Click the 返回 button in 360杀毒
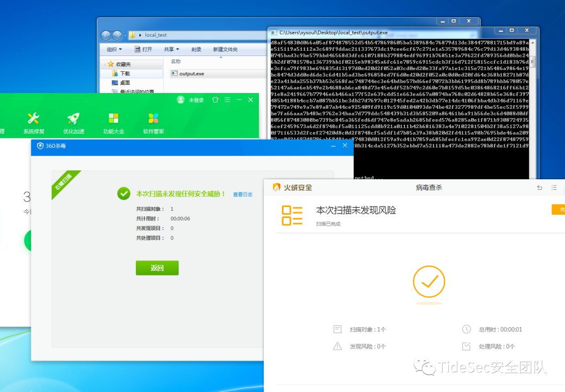The width and height of the screenshot is (565, 392). pos(157,268)
